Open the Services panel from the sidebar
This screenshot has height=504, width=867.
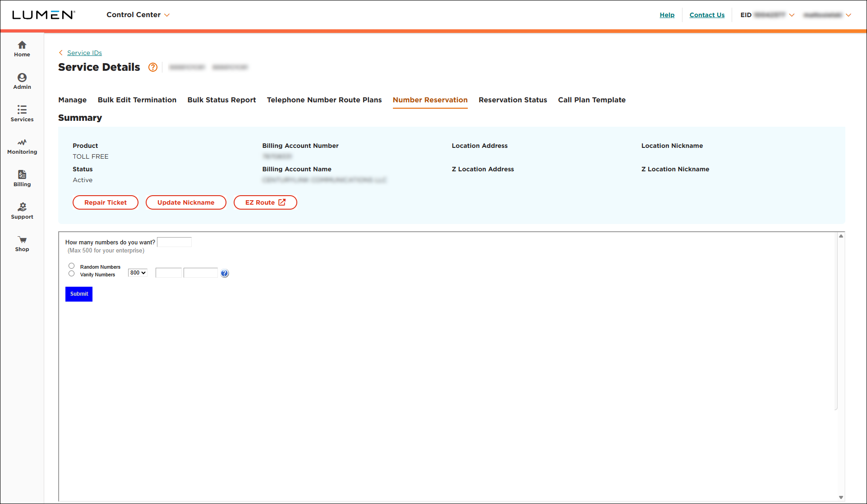22,113
